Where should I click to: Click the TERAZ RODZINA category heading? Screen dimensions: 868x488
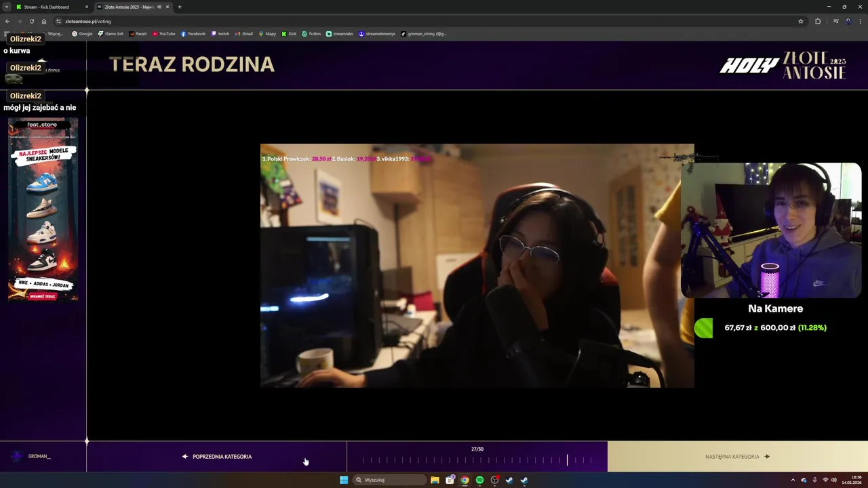[x=192, y=64]
